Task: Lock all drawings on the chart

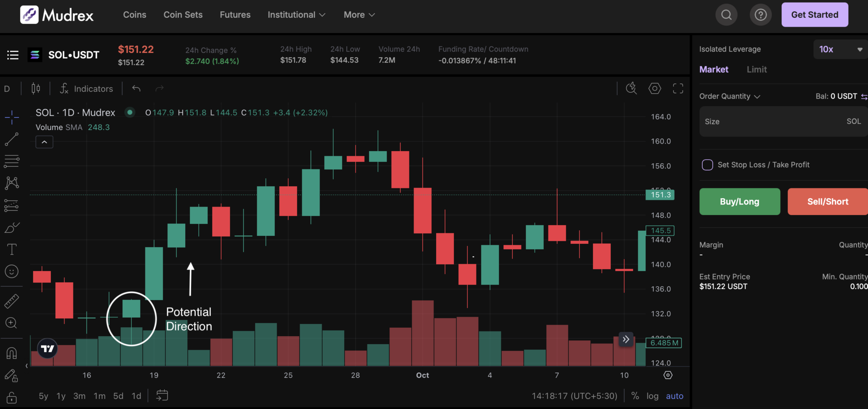Action: 11,398
